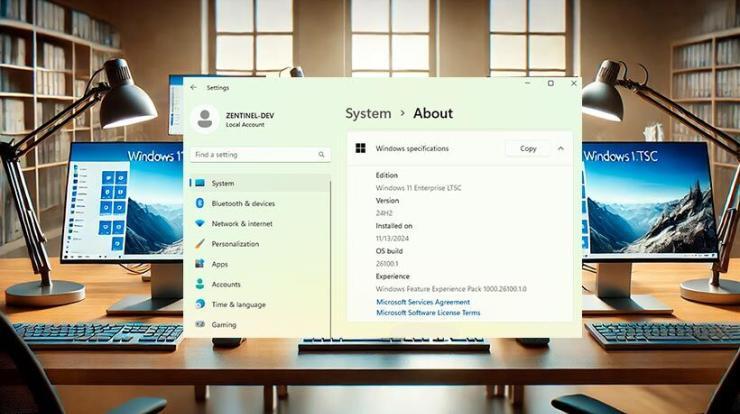Copy the Windows specifications

click(x=528, y=148)
